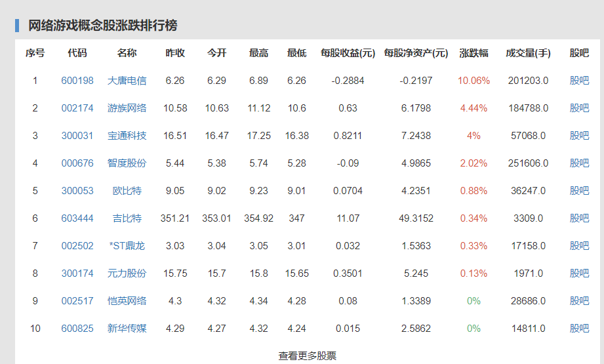The image size is (604, 364).
Task: Click the 每股收益(元) column header
Action: [348, 53]
